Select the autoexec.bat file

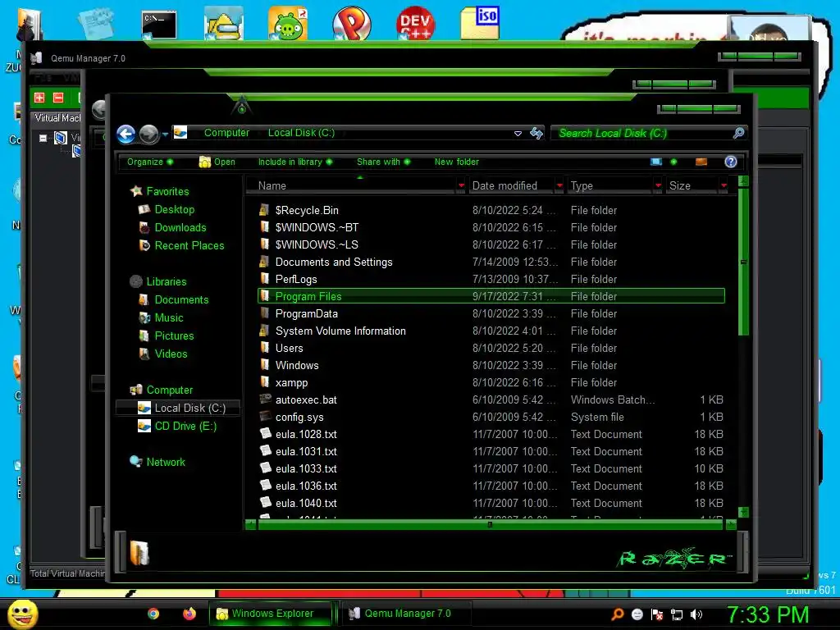(x=306, y=400)
